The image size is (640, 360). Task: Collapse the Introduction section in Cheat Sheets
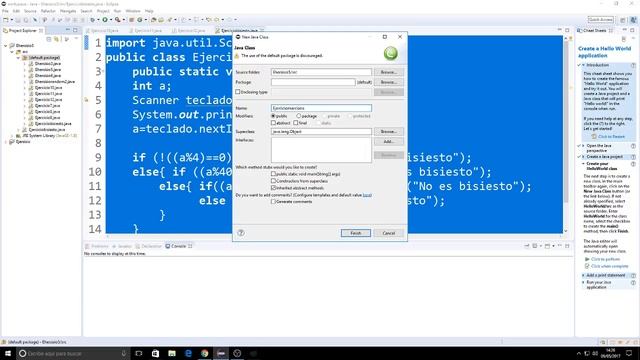pyautogui.click(x=583, y=65)
